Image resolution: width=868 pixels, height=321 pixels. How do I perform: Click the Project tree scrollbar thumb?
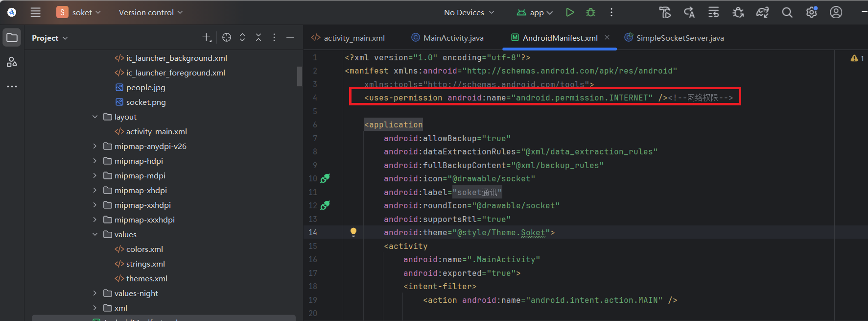point(299,76)
